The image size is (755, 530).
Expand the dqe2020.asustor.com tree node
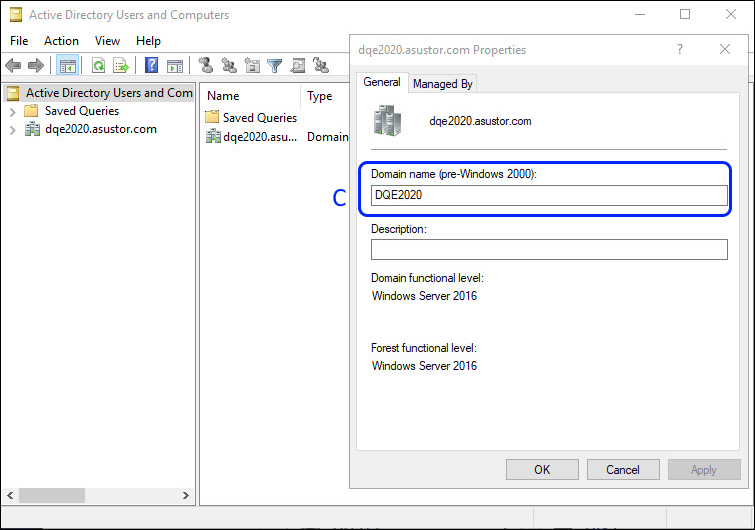point(12,129)
